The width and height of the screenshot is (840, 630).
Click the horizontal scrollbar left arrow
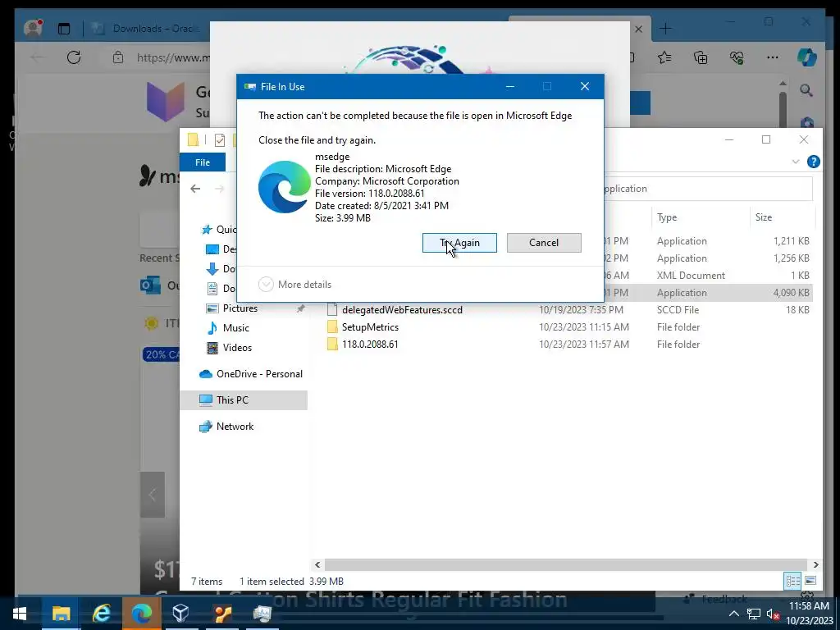[x=317, y=564]
